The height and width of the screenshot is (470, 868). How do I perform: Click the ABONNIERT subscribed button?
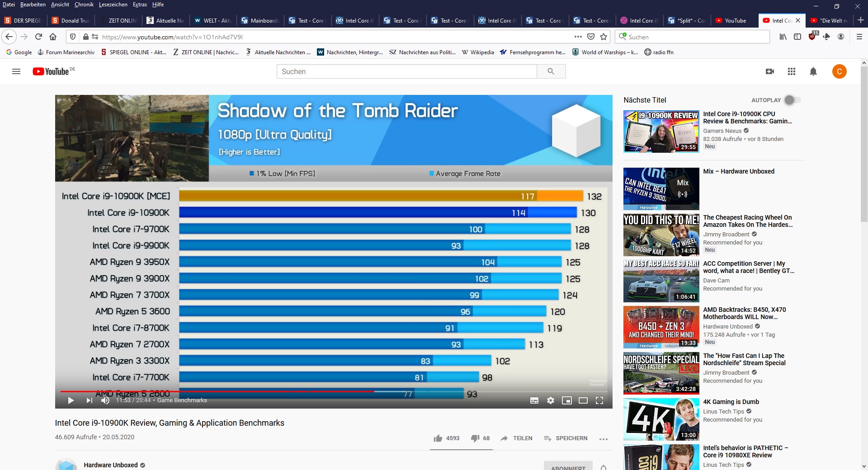568,466
